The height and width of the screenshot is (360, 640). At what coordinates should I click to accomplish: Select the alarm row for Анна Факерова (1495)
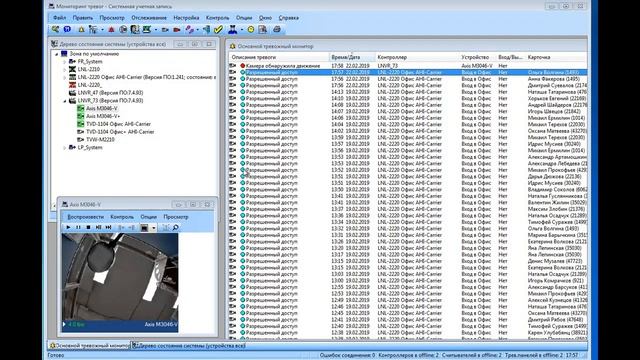click(408, 79)
